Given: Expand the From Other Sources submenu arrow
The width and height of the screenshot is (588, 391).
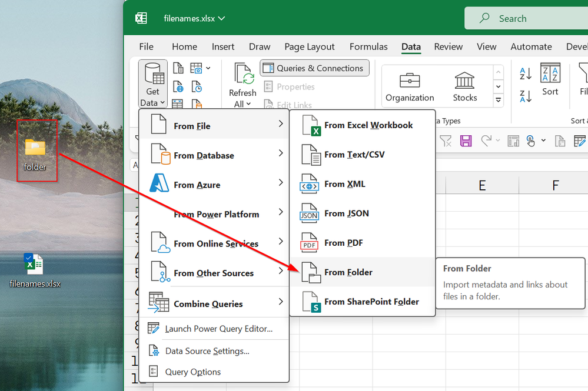Looking at the screenshot, I should 281,271.
